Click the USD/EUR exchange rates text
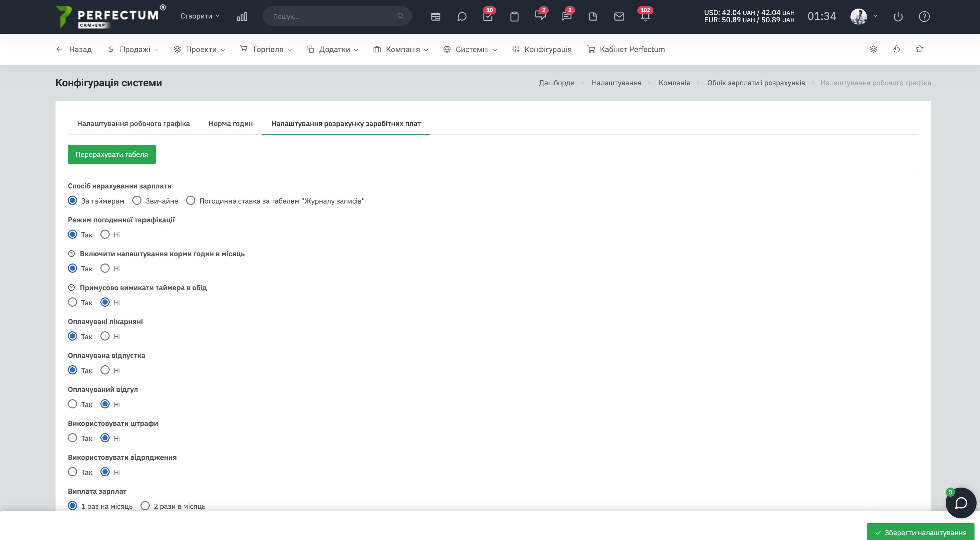This screenshot has width=980, height=540. point(749,16)
